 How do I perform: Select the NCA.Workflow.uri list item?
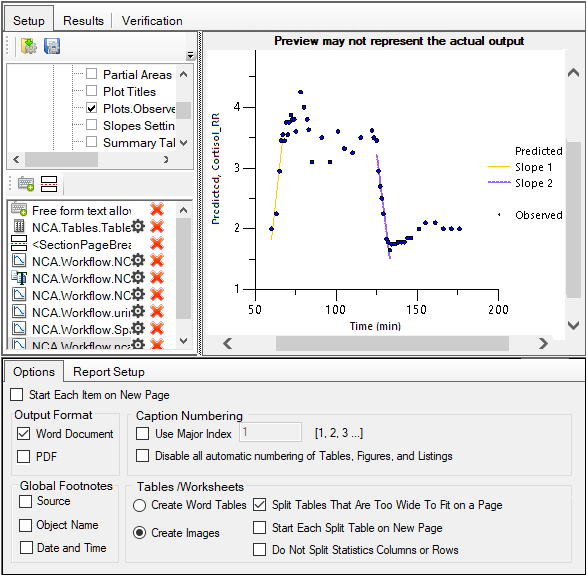[x=81, y=312]
